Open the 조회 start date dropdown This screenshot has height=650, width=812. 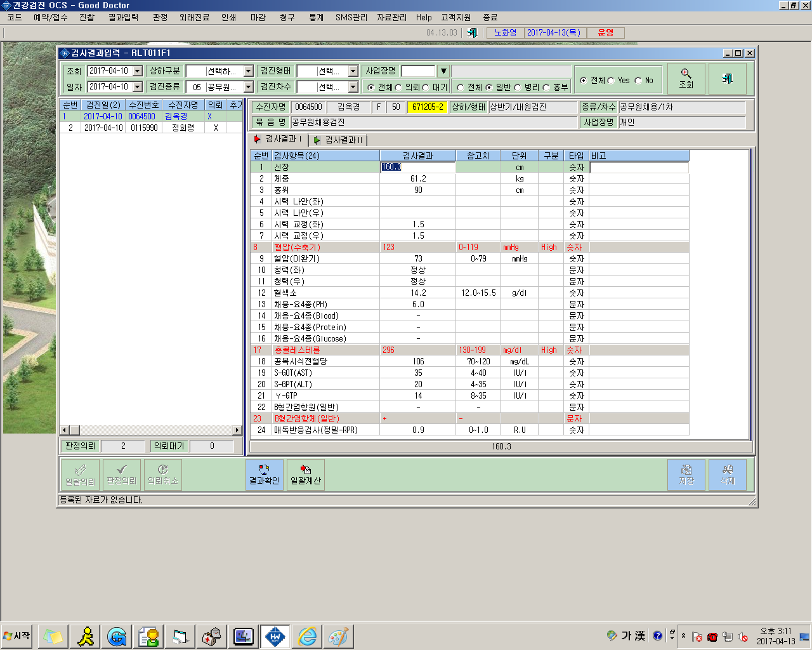coord(137,71)
